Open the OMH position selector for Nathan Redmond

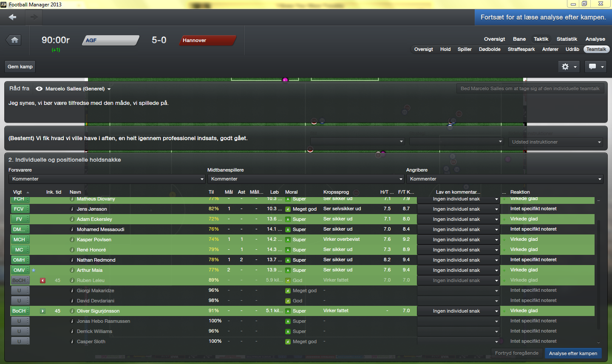pos(20,260)
